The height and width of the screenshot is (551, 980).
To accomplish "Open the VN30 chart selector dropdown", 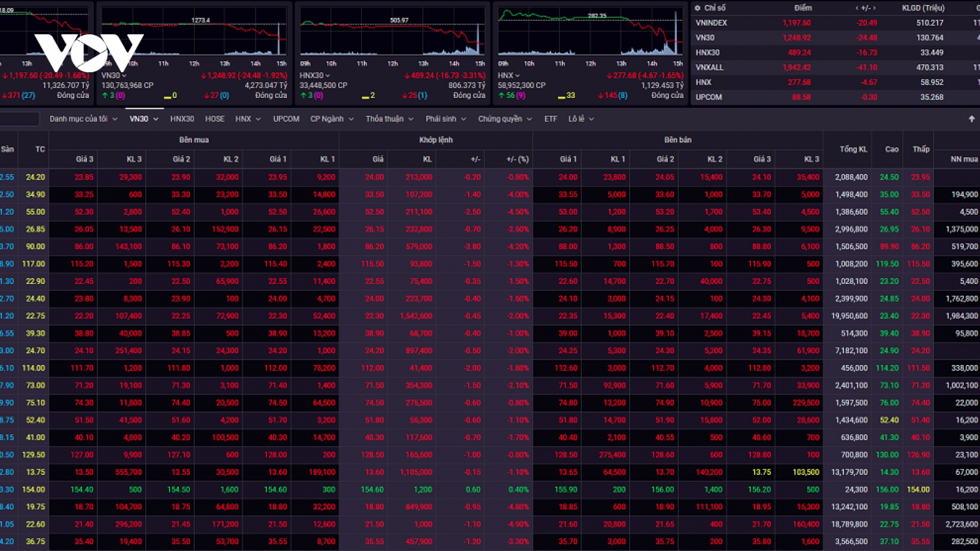I will 114,75.
